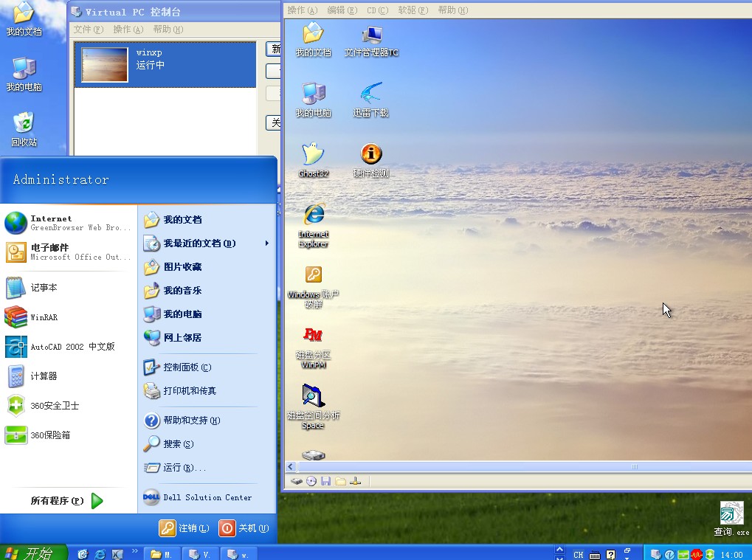This screenshot has height=560, width=752.
Task: Click VM status bar floppy disk icon
Action: pos(325,481)
